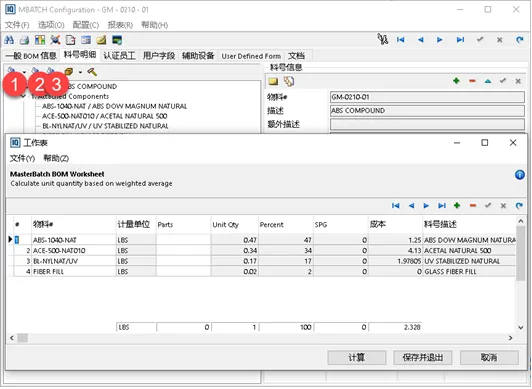This screenshot has height=389, width=532.
Task: Switch to the 文档 tab
Action: pyautogui.click(x=296, y=56)
